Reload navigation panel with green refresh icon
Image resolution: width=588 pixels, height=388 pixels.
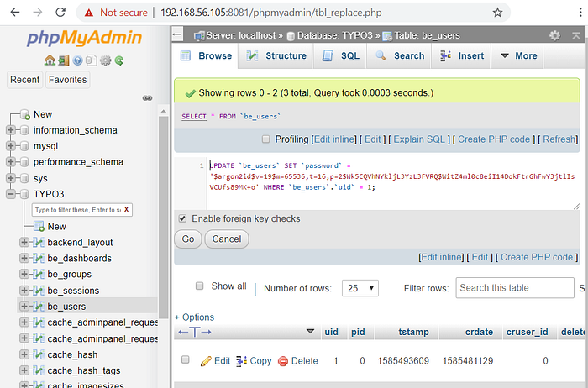(119, 60)
